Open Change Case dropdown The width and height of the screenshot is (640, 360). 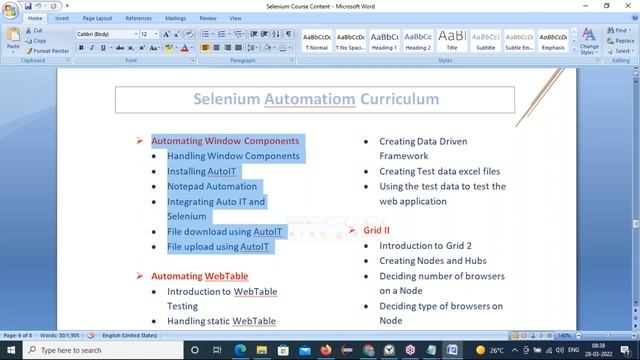click(154, 48)
